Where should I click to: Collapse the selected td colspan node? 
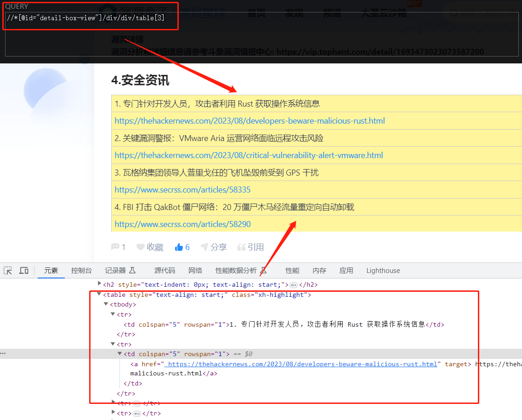click(x=120, y=354)
